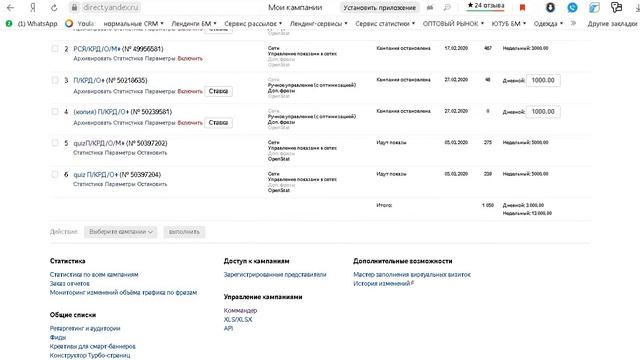Expand 'Одежда' bookmarks folder
This screenshot has width=640, height=360.
tap(548, 24)
